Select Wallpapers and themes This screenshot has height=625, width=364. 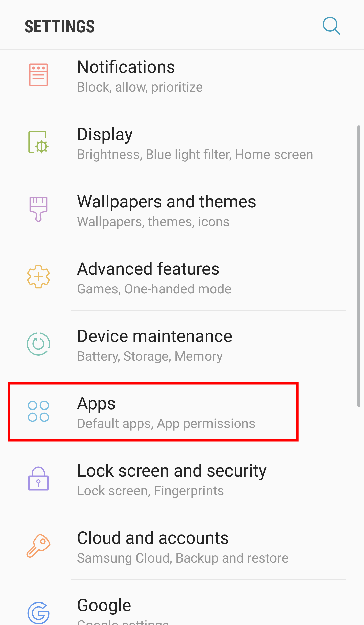pyautogui.click(x=182, y=210)
